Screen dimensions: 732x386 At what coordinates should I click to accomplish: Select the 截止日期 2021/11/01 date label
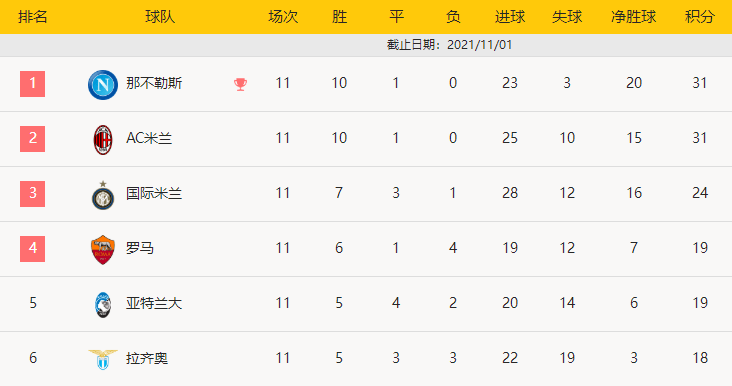(x=450, y=45)
